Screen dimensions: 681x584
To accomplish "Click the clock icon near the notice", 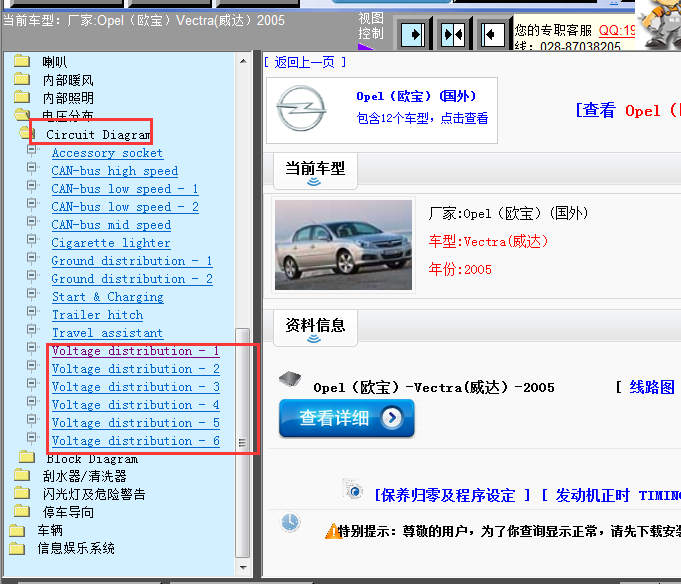I will 290,522.
